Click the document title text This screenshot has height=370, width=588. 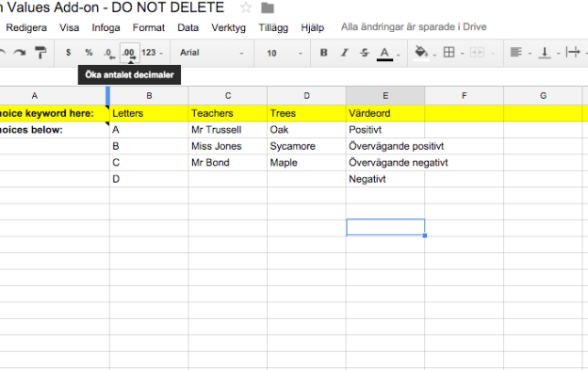tap(112, 8)
